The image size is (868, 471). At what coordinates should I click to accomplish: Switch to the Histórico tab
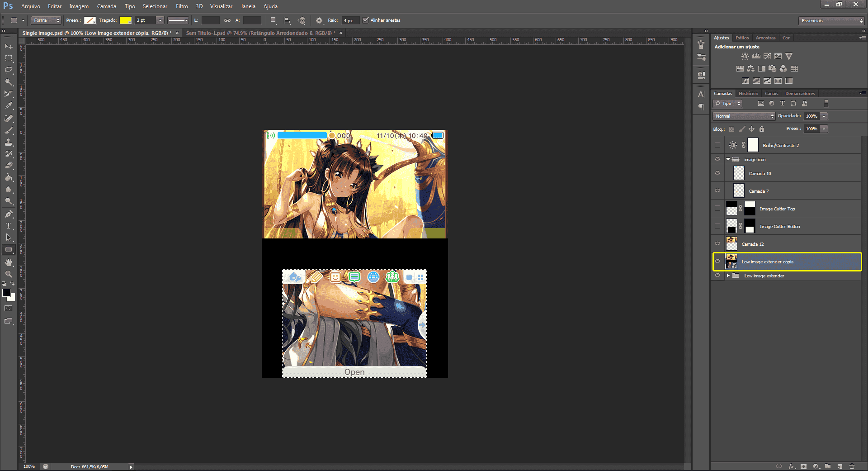point(748,94)
